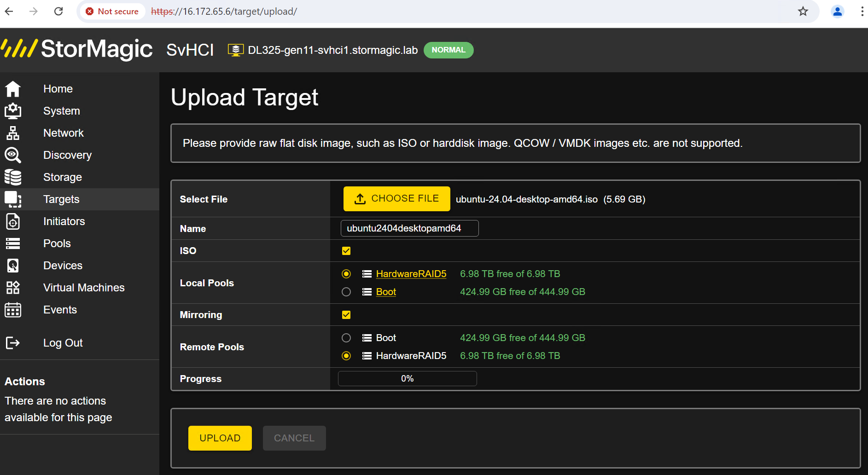Open Virtual Machines from the sidebar menu
Viewport: 868px width, 475px height.
pos(84,288)
